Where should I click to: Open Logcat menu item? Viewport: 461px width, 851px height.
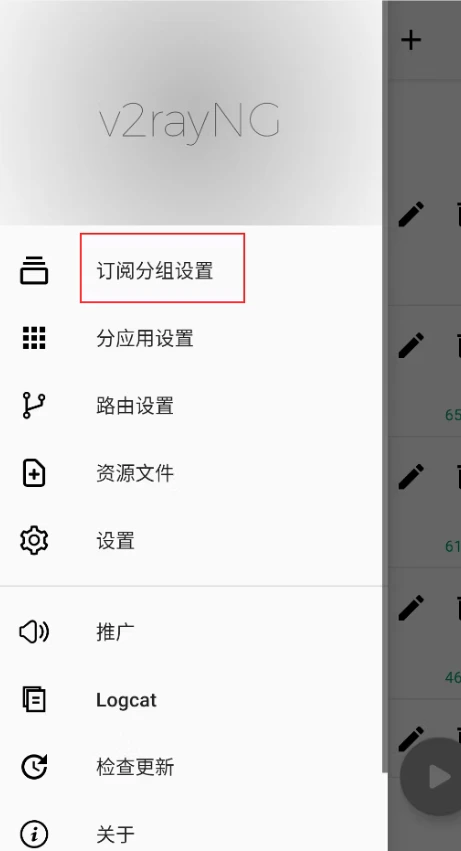click(126, 700)
